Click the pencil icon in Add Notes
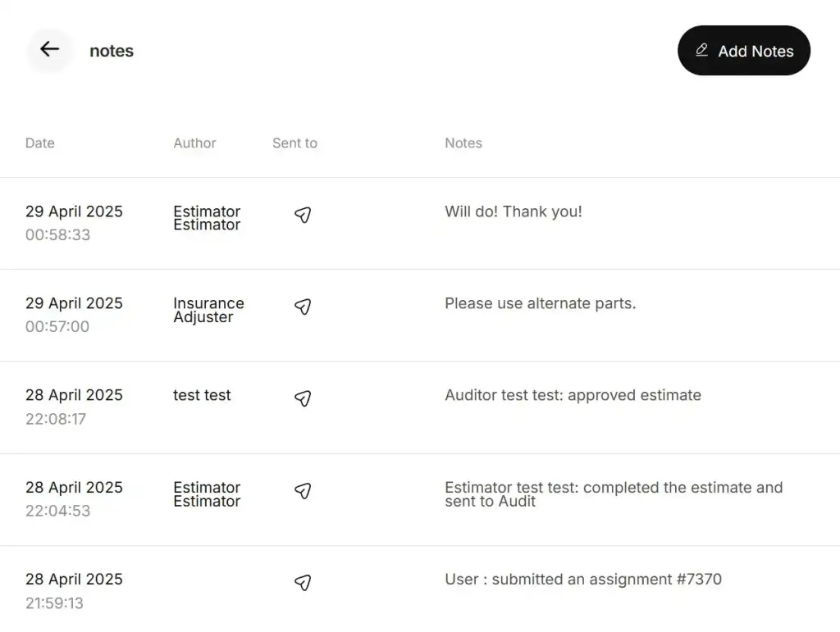 coord(702,50)
